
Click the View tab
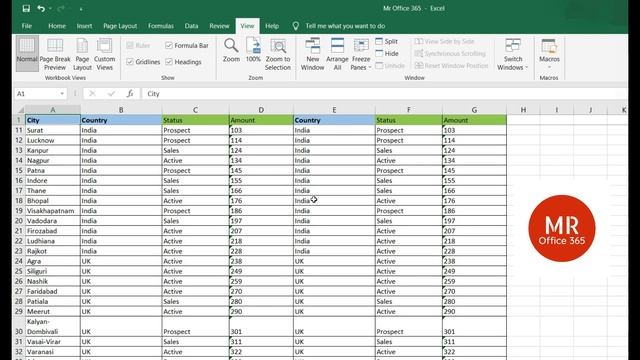point(247,26)
